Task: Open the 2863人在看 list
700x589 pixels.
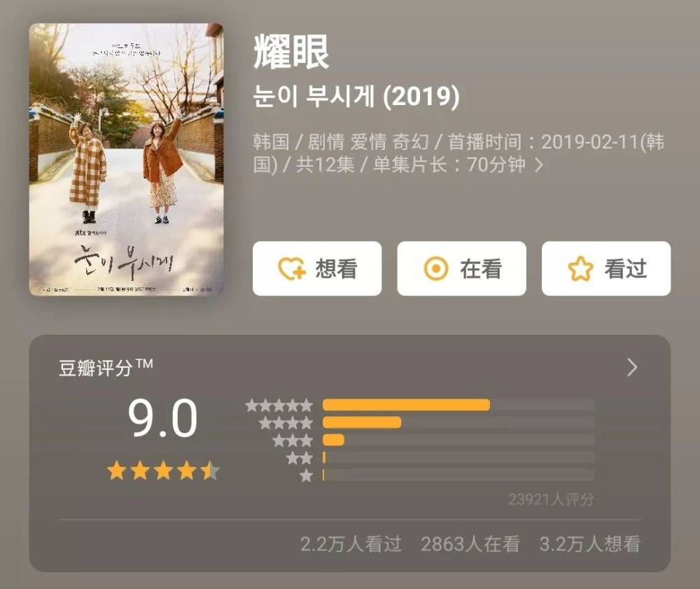Action: (x=470, y=544)
